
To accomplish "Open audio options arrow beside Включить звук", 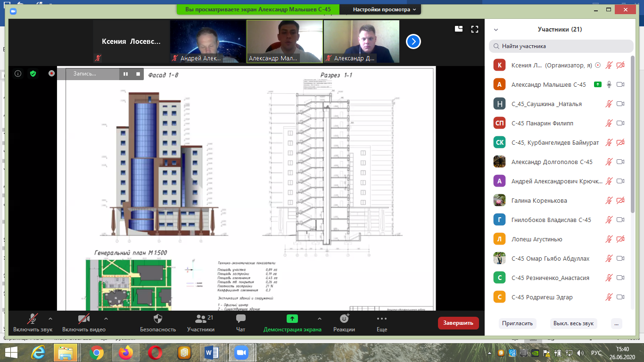I will click(50, 318).
